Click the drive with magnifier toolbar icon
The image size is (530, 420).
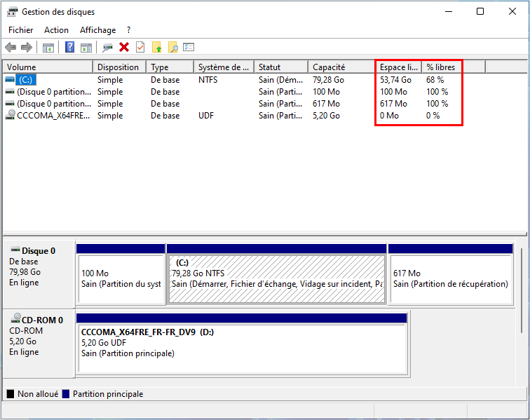tap(107, 48)
